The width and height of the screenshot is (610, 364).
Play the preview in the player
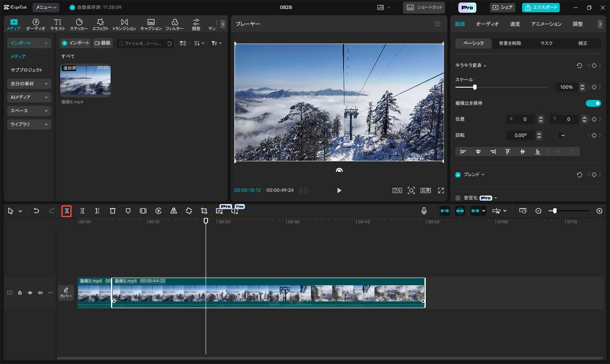(x=339, y=190)
